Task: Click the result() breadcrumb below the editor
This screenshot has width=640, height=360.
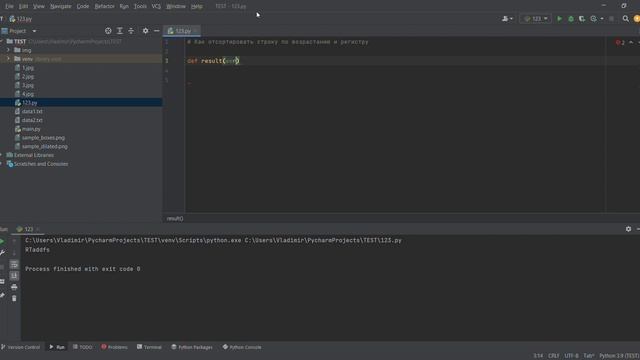Action: [175, 219]
